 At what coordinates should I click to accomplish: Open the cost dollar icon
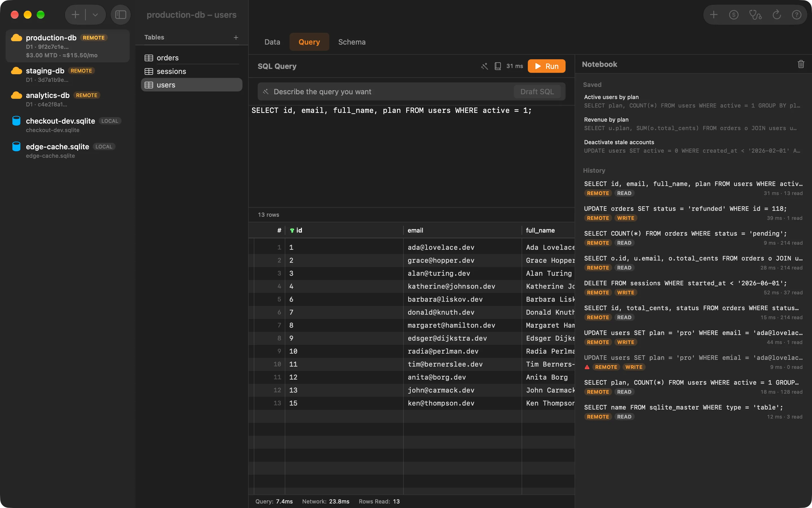[x=734, y=15]
